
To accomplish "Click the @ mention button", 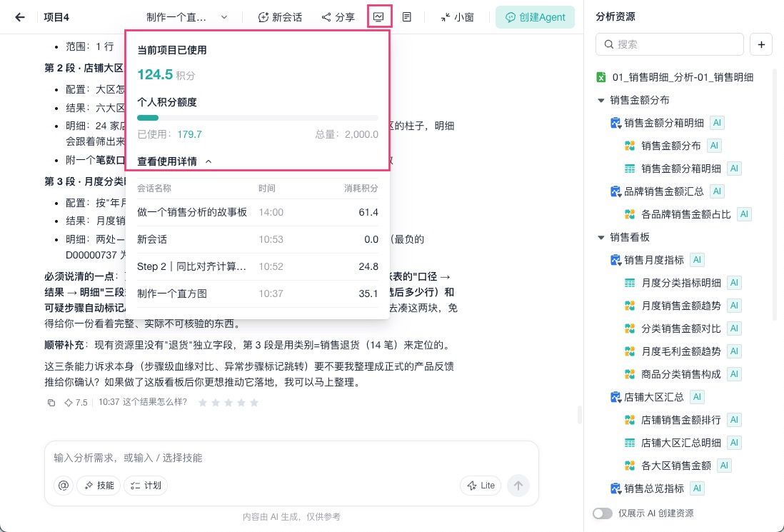I will 64,486.
